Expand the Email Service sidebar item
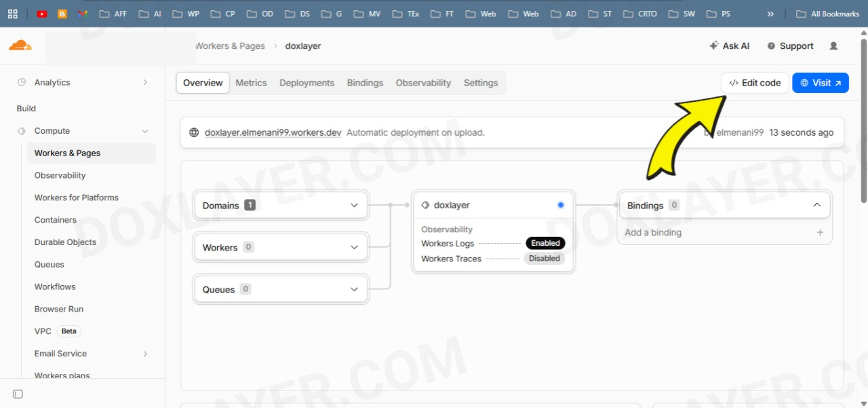Screen dimensions: 868x408 (x=91, y=354)
